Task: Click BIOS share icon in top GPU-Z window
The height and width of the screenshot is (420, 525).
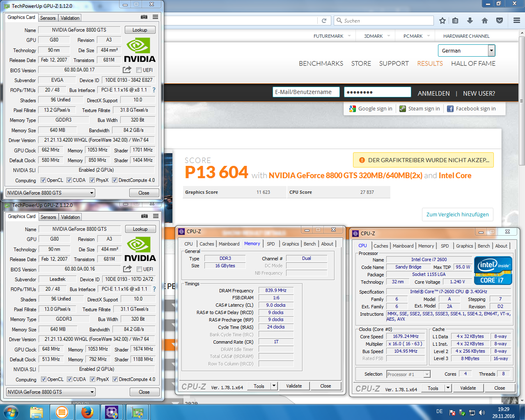Action: (x=127, y=69)
